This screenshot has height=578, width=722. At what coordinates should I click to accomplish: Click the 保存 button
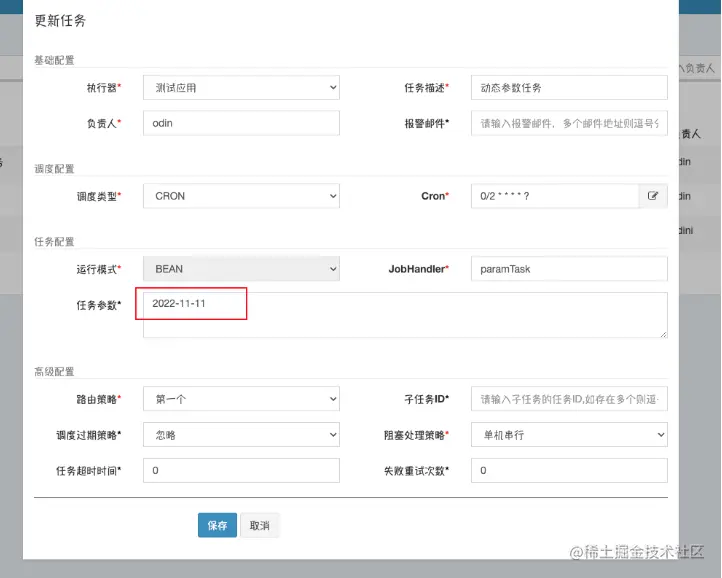(x=217, y=525)
